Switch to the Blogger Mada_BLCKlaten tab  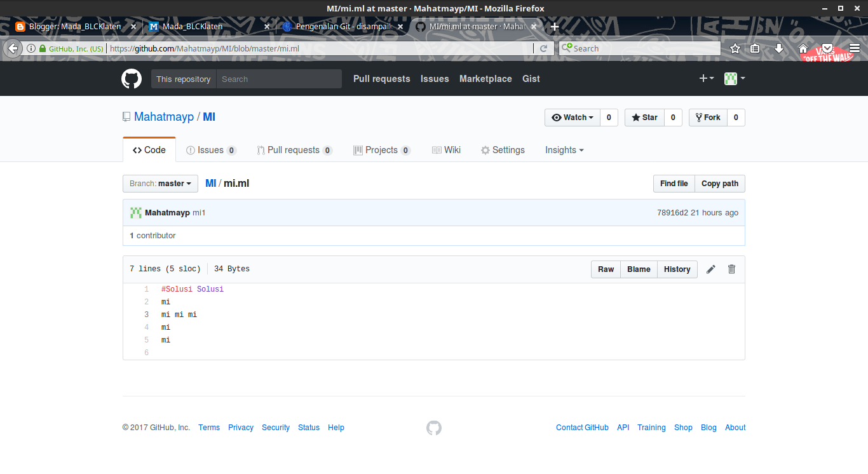(76, 27)
